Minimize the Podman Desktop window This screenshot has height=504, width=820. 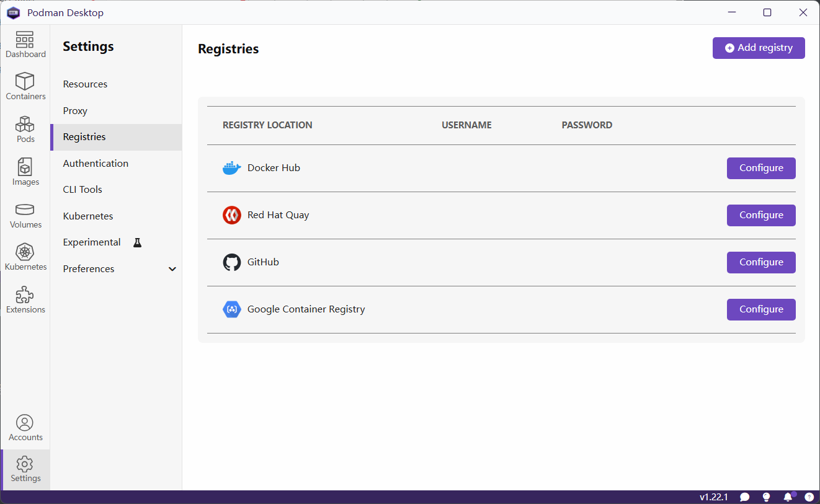click(732, 12)
